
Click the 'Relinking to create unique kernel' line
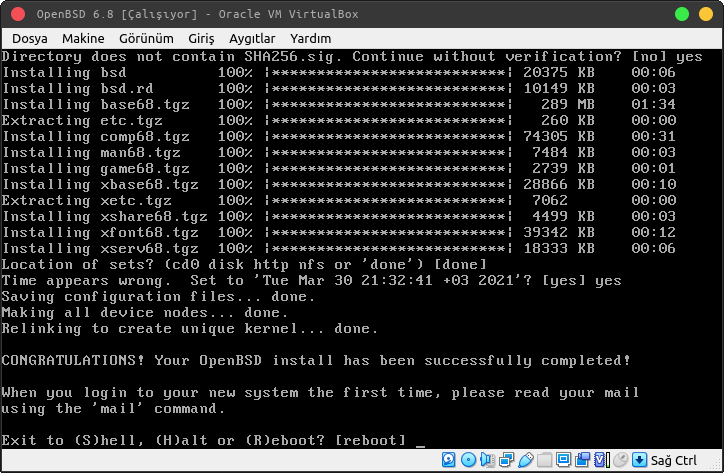tap(189, 328)
